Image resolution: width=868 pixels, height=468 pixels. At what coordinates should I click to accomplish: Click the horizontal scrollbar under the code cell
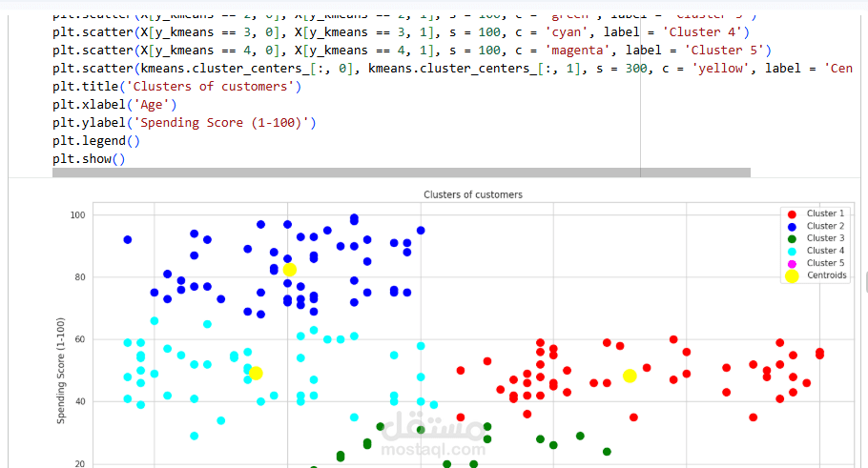402,173
